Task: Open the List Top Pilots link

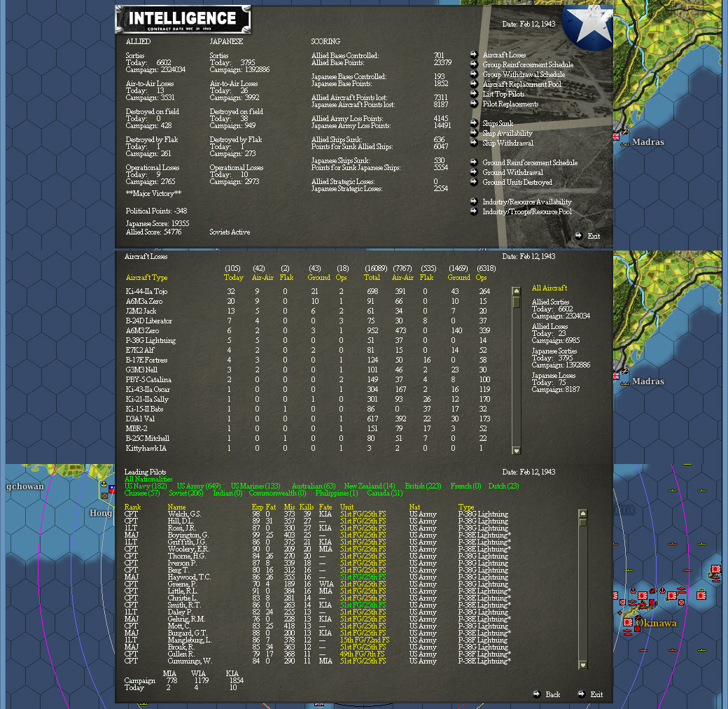Action: tap(503, 94)
